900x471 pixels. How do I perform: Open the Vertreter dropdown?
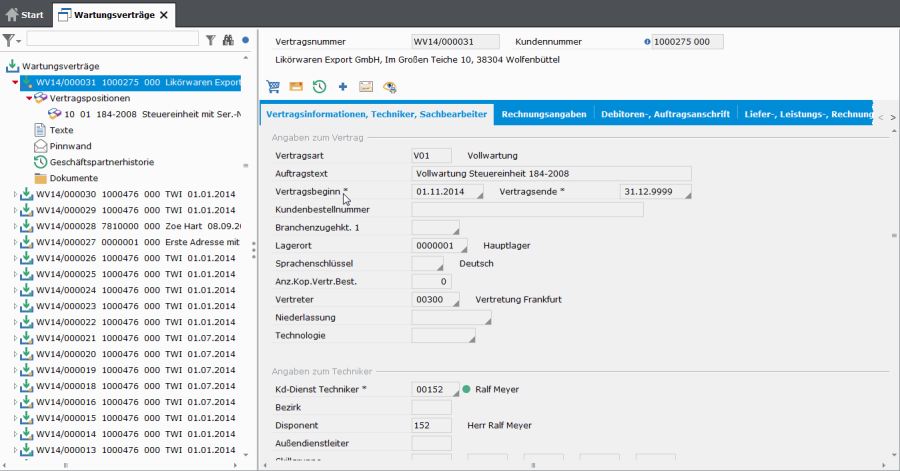pos(455,303)
